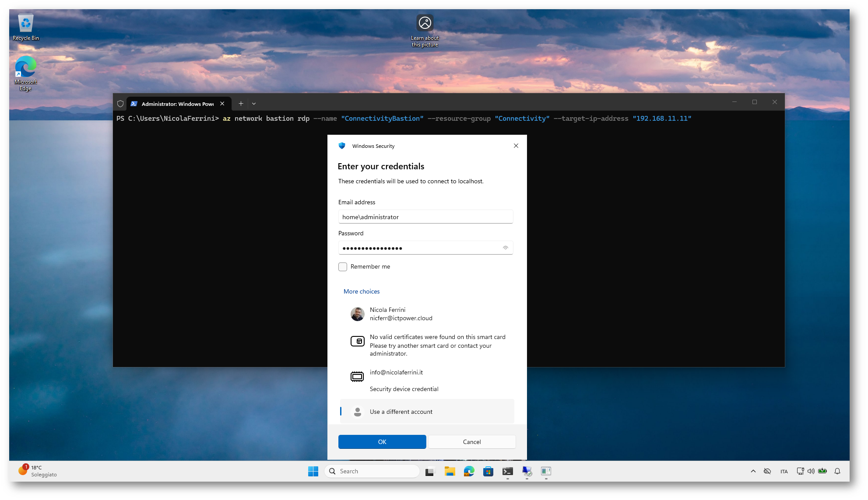868x500 pixels.
Task: Collapse the More choices section
Action: coord(361,291)
